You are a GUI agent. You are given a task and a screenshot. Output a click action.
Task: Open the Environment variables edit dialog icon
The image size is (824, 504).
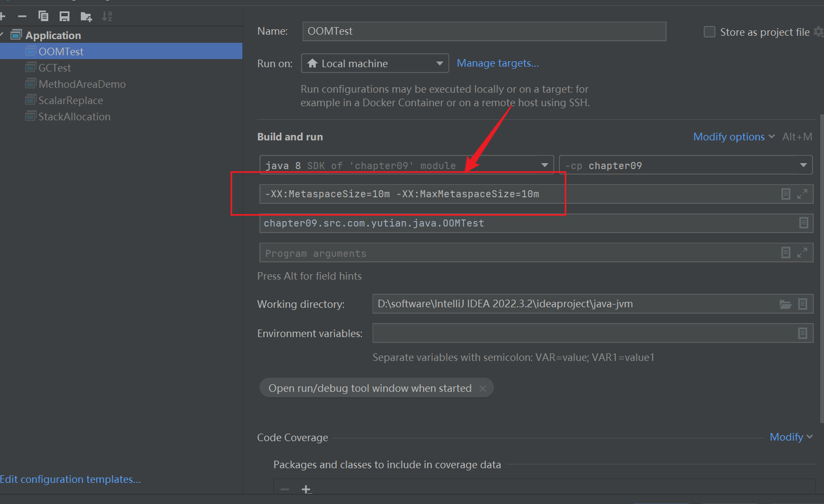tap(802, 333)
